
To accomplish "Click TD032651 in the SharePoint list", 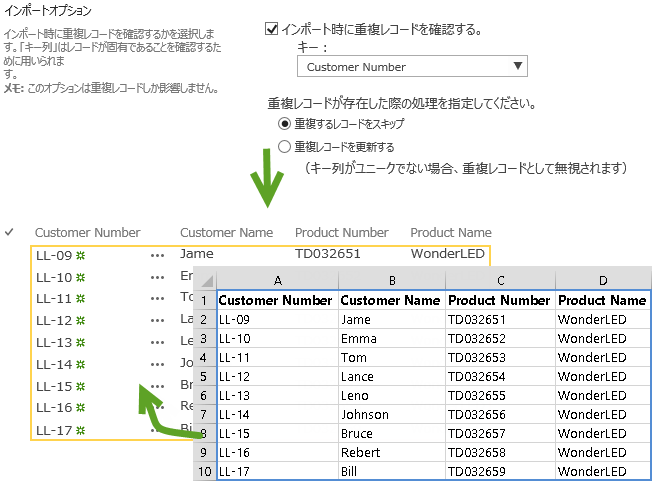I will pos(327,254).
